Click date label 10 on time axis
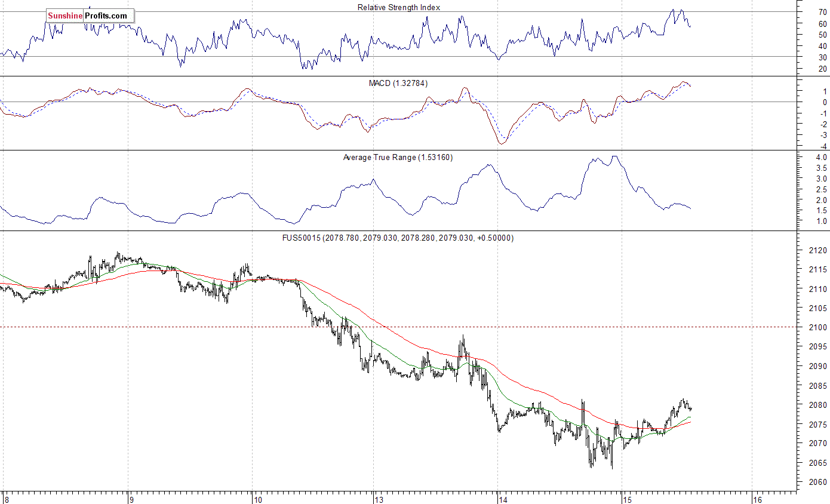830x504 pixels. tap(257, 499)
